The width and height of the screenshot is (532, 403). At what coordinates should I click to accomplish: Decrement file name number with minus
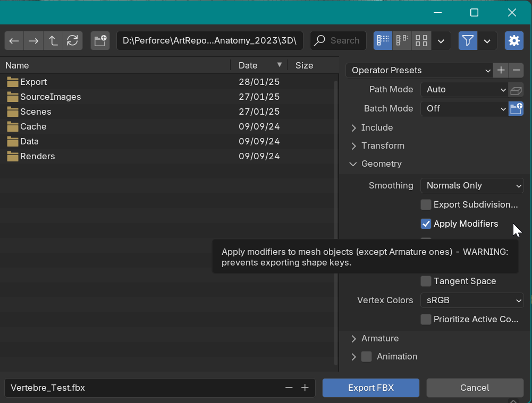(x=289, y=388)
